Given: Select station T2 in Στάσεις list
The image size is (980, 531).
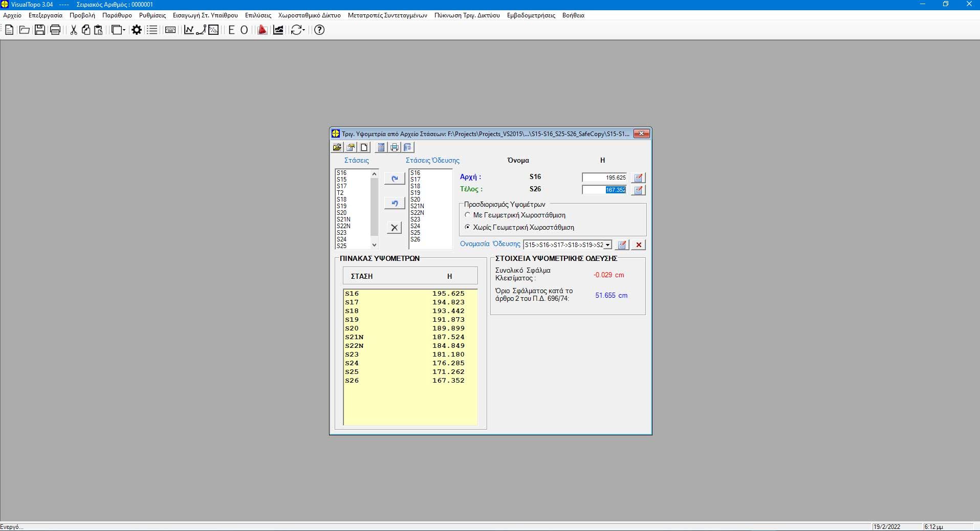Looking at the screenshot, I should (x=340, y=193).
